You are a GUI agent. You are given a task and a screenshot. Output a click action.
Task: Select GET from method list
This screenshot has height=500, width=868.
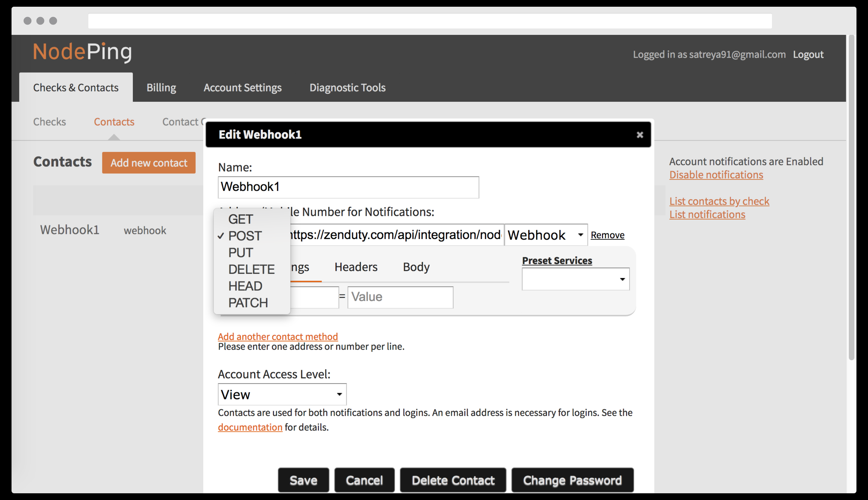pos(240,219)
